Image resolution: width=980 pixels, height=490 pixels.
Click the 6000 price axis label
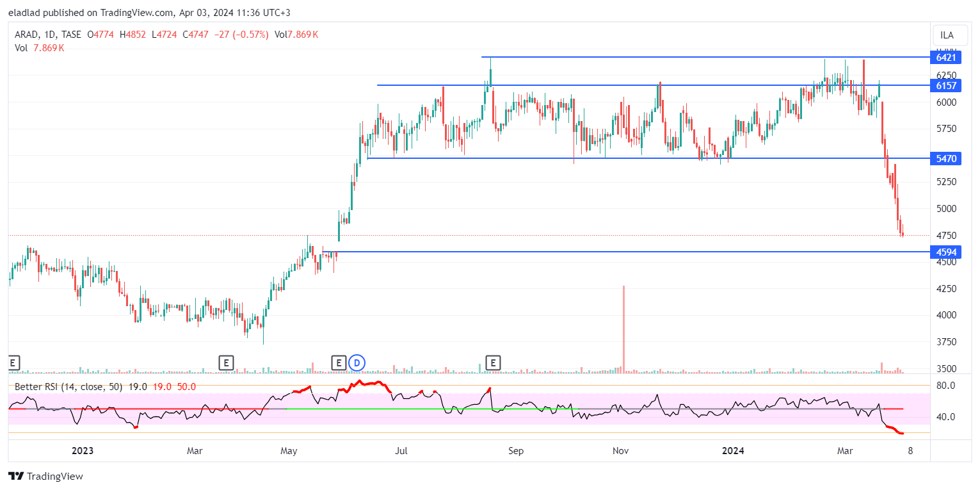(x=946, y=102)
